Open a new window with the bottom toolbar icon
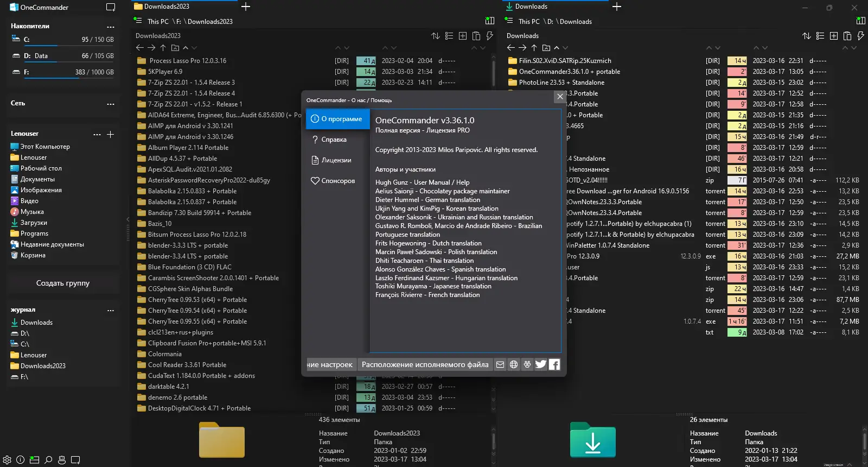The image size is (868, 467). click(x=75, y=460)
